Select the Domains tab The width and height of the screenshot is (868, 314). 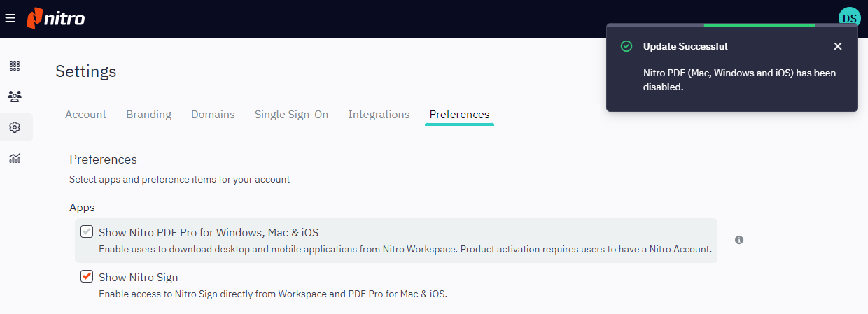tap(213, 115)
